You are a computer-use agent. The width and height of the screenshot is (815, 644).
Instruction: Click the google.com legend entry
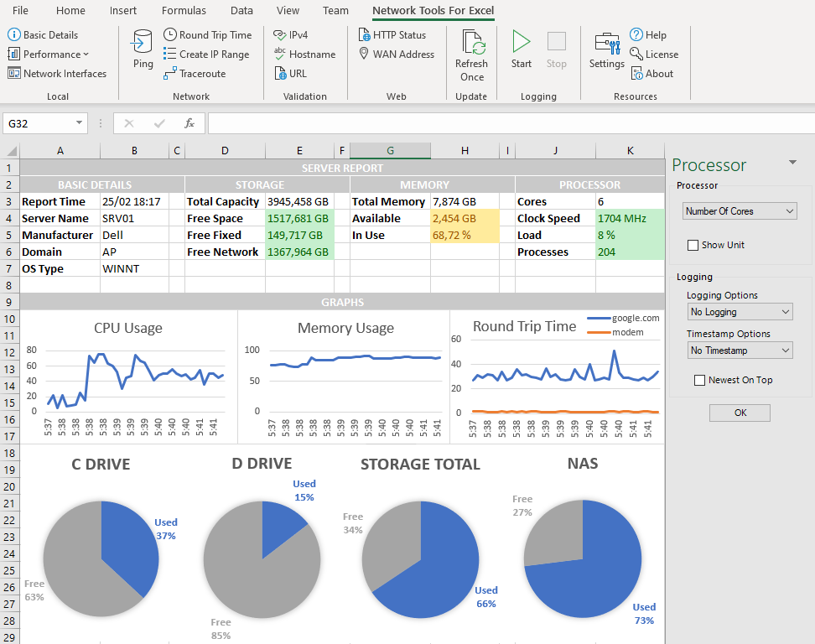pos(623,318)
